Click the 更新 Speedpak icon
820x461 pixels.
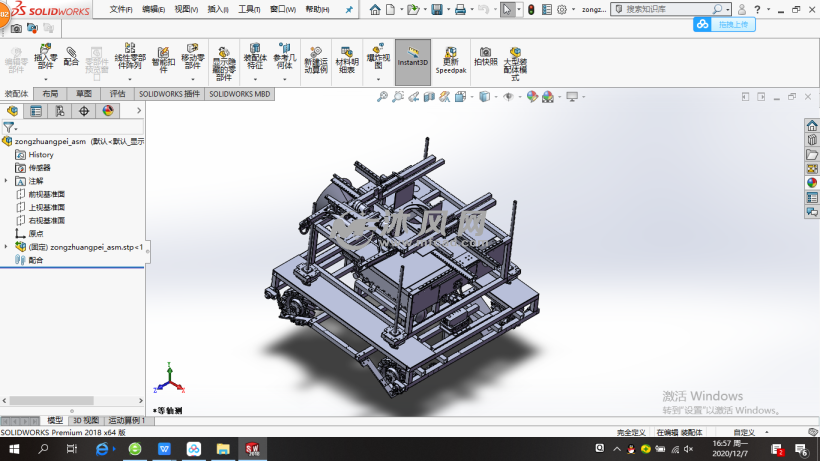pos(451,58)
